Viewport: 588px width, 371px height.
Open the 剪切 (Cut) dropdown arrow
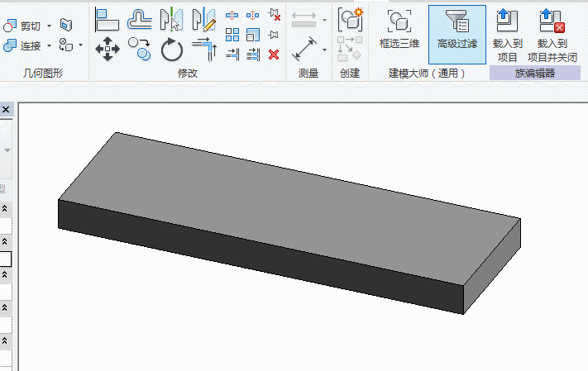point(49,26)
